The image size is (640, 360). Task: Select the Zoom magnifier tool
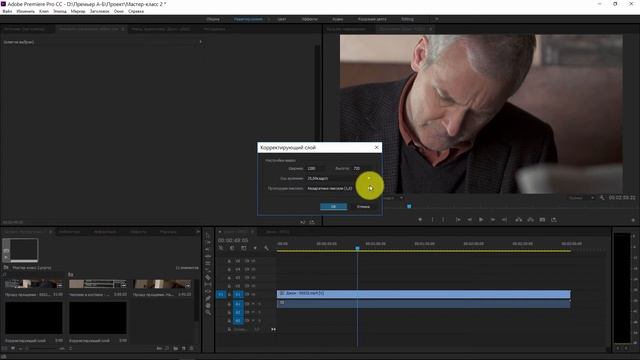pyautogui.click(x=208, y=312)
